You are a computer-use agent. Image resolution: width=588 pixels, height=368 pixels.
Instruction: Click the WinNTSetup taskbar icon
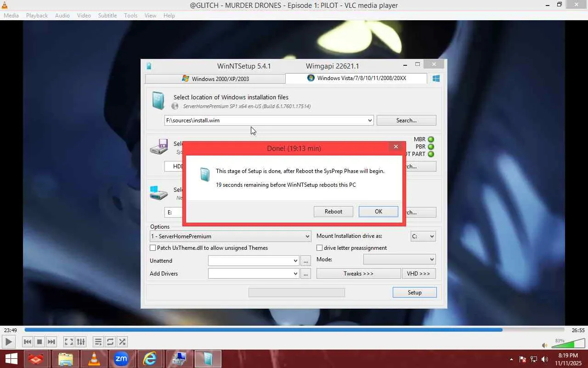[x=208, y=359]
